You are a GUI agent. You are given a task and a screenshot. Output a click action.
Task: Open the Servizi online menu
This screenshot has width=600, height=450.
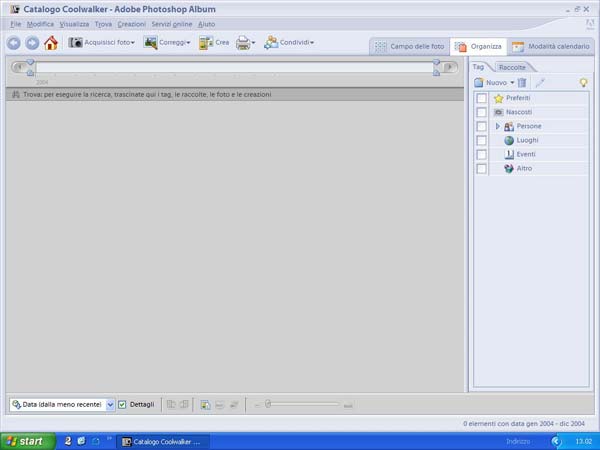click(172, 24)
